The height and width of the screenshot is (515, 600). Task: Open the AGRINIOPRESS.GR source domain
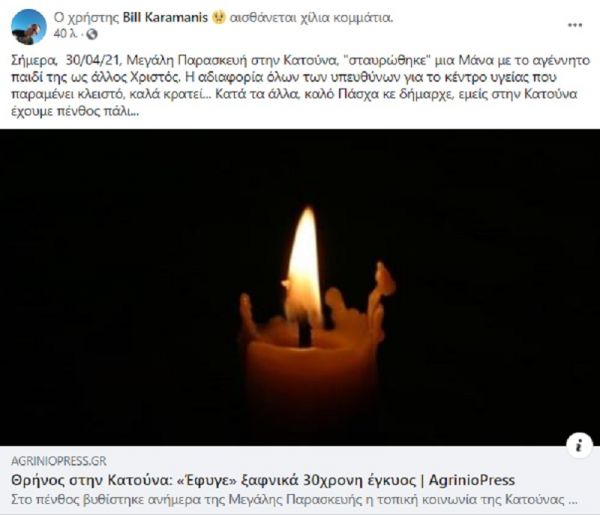[59, 461]
